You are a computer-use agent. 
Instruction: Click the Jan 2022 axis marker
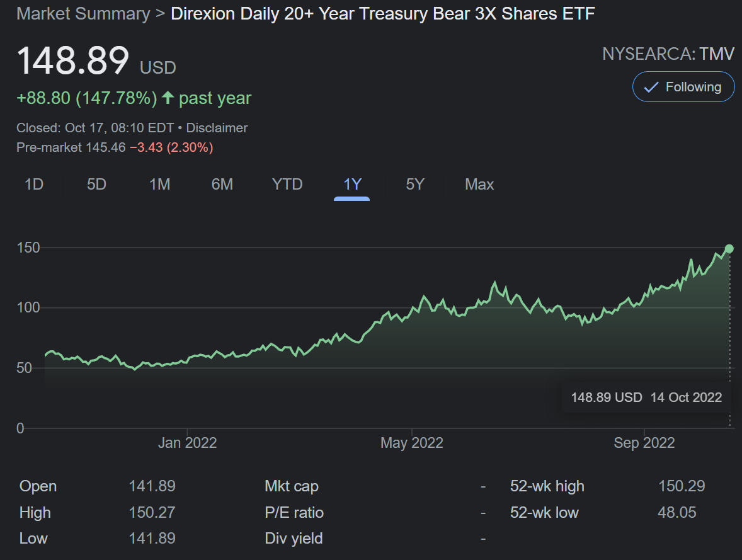coord(187,443)
